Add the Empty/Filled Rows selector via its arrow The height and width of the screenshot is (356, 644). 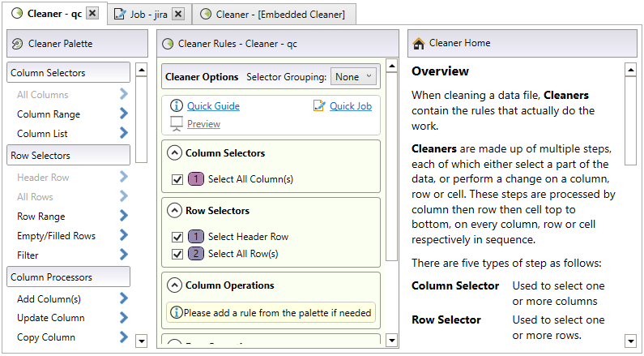point(123,236)
